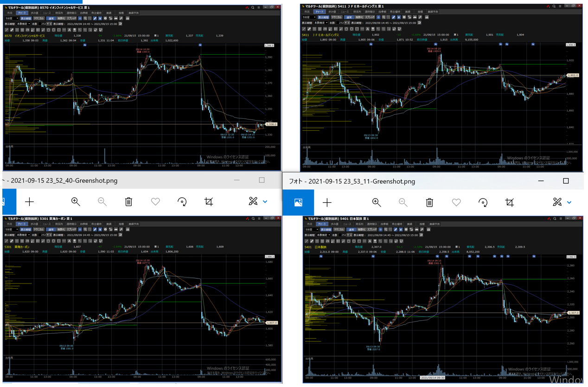Zoom out in 23_53_11-Greenshot Photos window
The height and width of the screenshot is (387, 588).
click(403, 202)
